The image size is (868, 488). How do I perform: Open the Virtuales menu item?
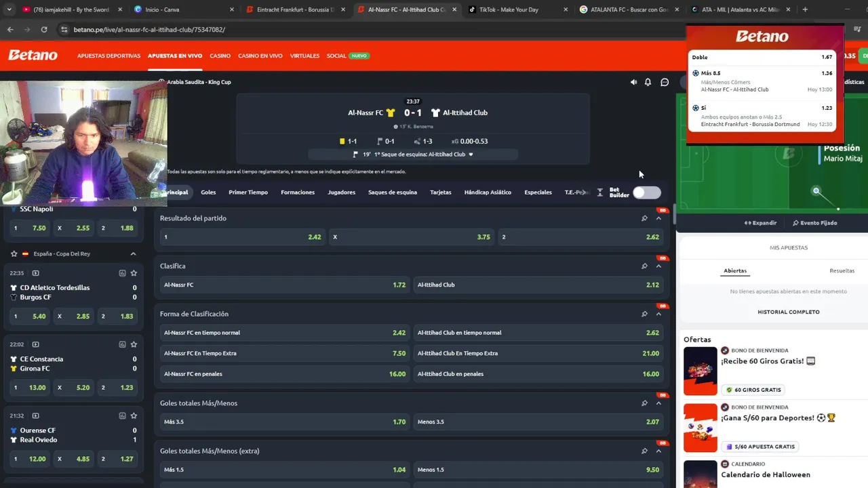[304, 56]
